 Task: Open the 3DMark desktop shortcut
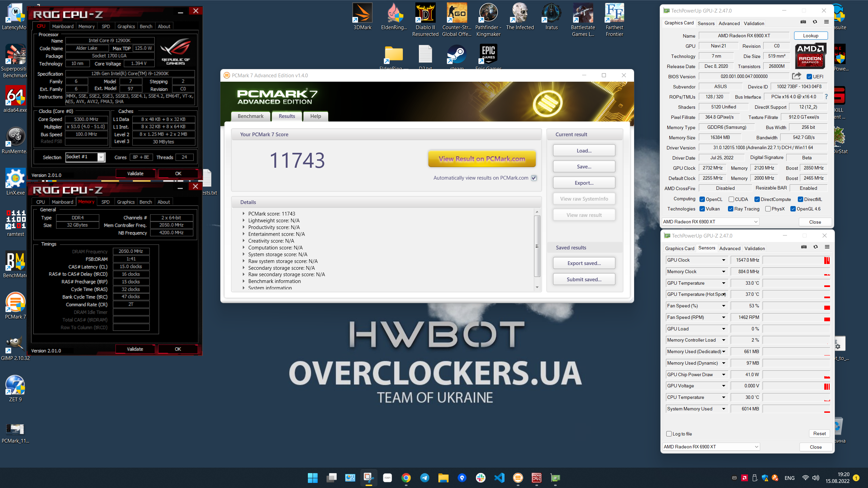(362, 16)
